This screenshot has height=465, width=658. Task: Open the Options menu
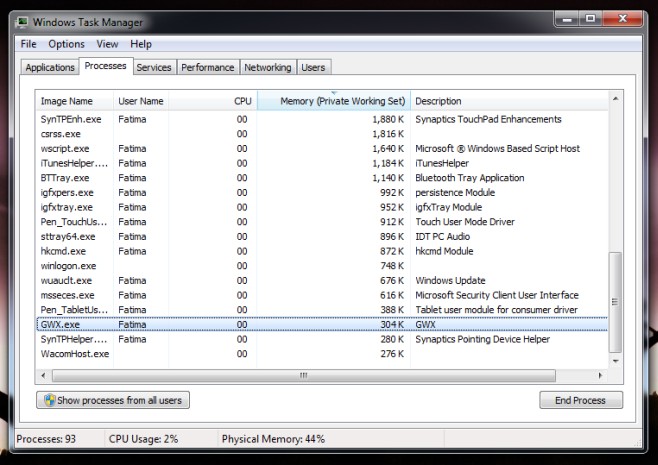click(x=66, y=44)
